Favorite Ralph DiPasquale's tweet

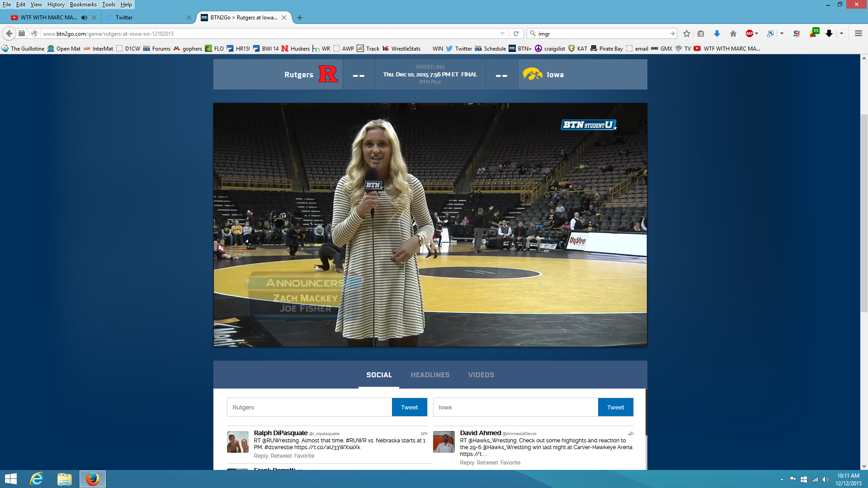tap(304, 456)
